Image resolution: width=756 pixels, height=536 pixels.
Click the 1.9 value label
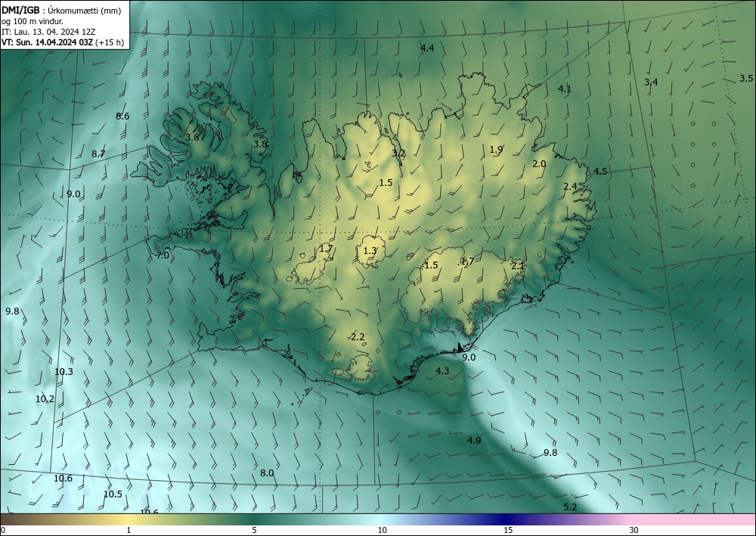pos(496,150)
